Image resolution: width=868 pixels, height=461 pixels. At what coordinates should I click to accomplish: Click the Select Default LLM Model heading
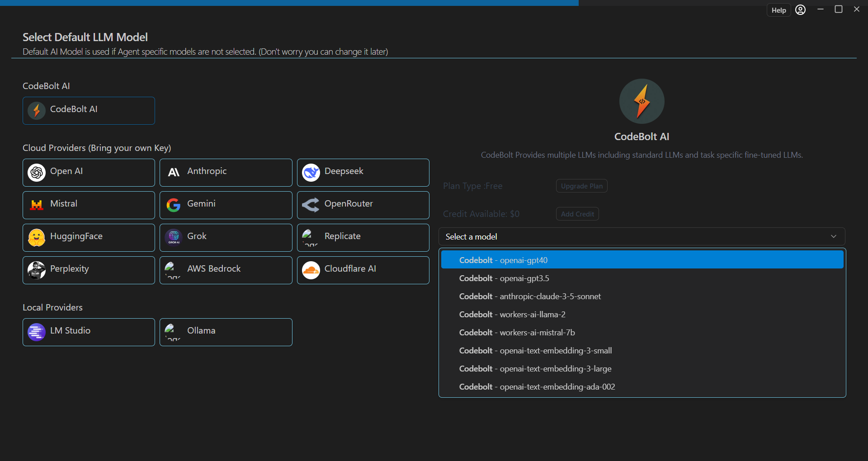click(x=85, y=37)
